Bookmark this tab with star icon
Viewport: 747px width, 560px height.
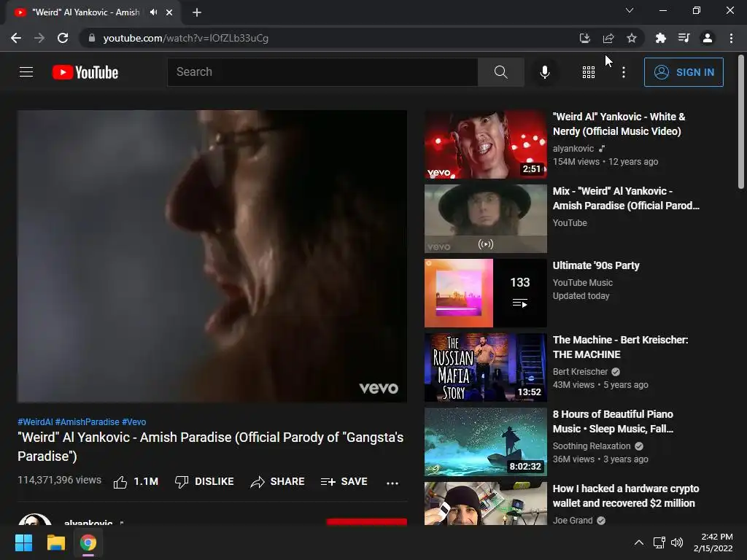click(632, 38)
